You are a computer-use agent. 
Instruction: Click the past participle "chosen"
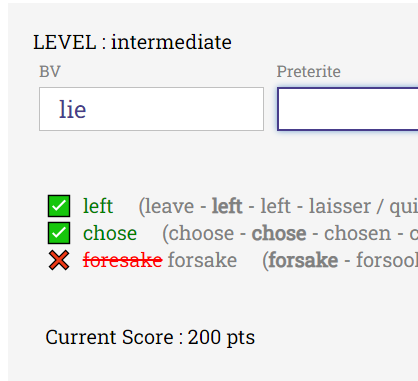(x=358, y=233)
